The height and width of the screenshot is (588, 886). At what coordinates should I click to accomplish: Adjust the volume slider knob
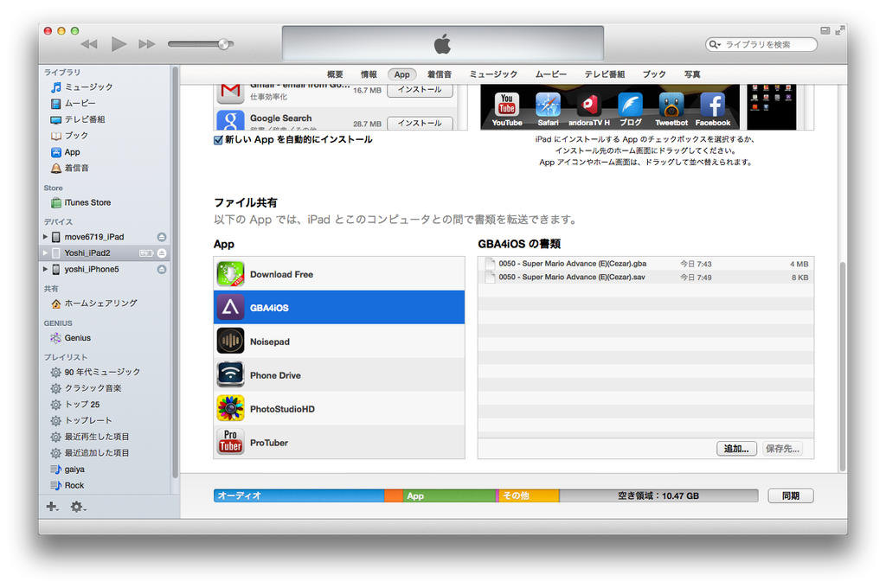click(x=224, y=44)
